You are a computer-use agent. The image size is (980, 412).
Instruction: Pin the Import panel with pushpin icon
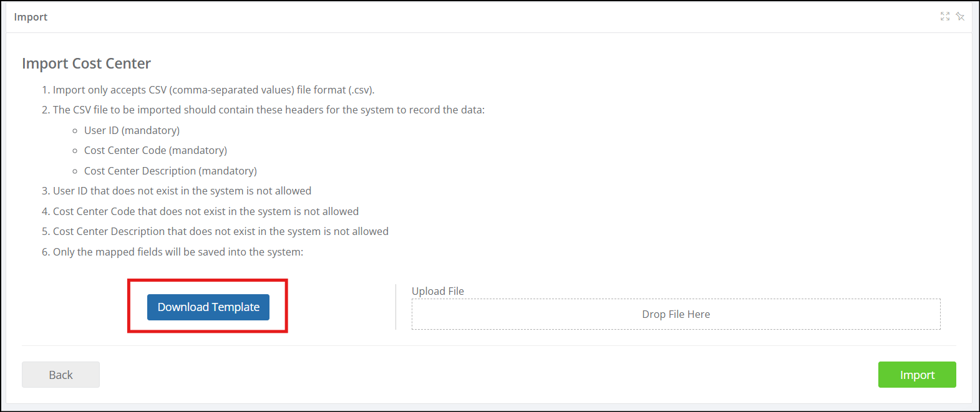click(960, 17)
